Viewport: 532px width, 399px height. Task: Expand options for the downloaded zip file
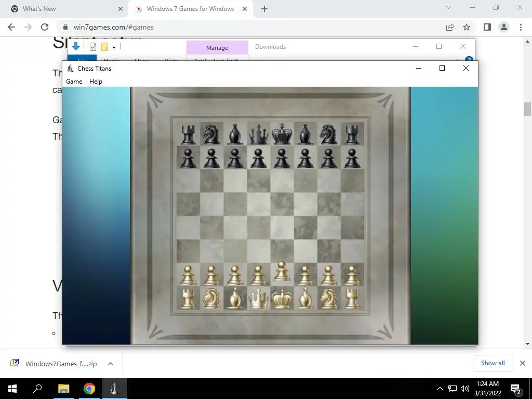111,364
